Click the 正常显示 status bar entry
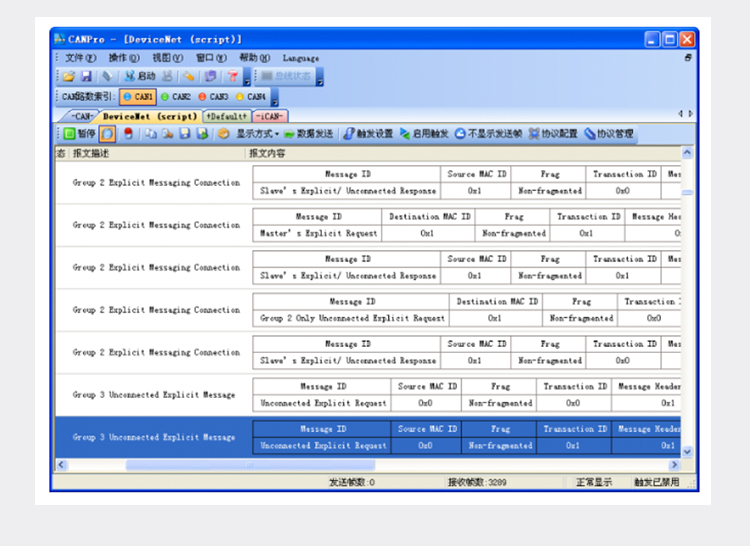 (594, 482)
